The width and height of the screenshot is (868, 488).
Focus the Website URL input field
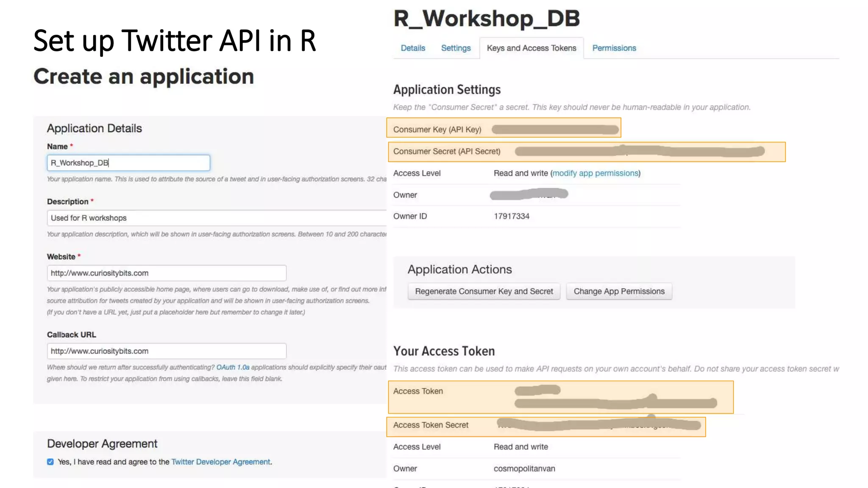pyautogui.click(x=167, y=273)
